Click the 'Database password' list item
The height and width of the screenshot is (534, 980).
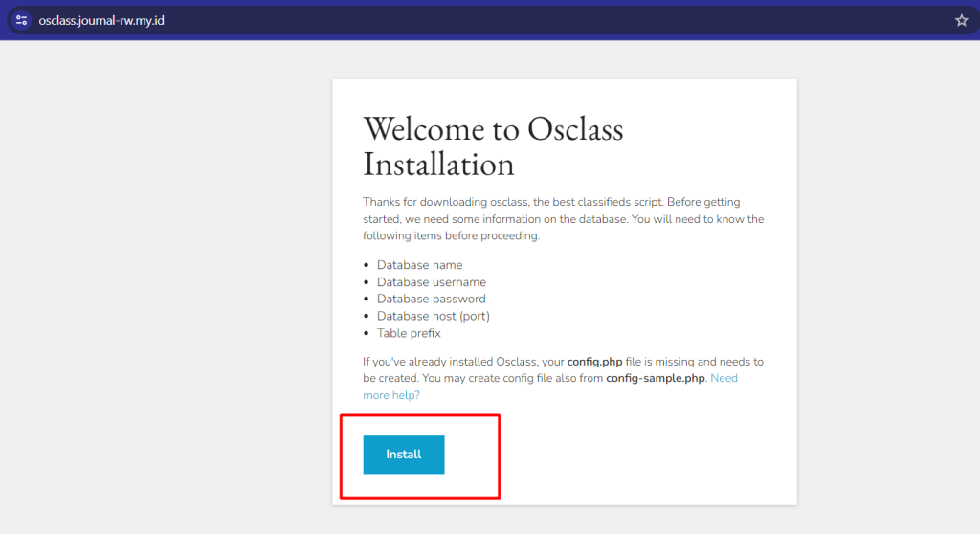(x=432, y=299)
